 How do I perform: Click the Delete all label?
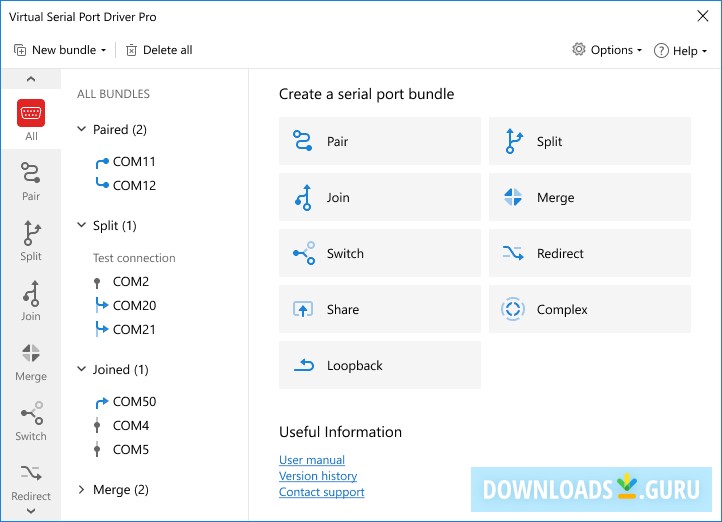coord(168,50)
